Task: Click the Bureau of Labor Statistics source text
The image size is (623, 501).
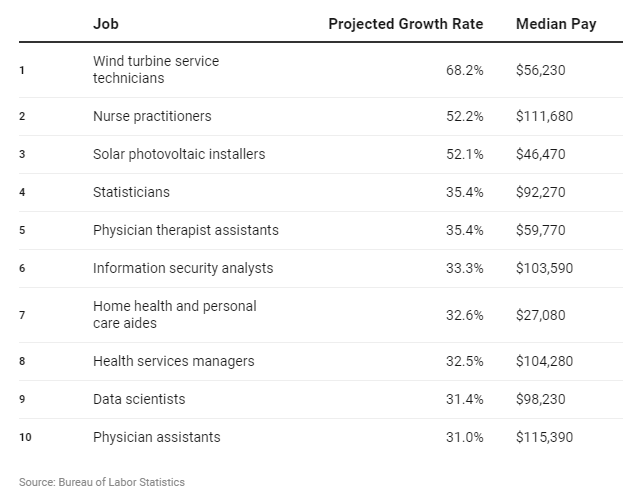Action: tap(101, 482)
